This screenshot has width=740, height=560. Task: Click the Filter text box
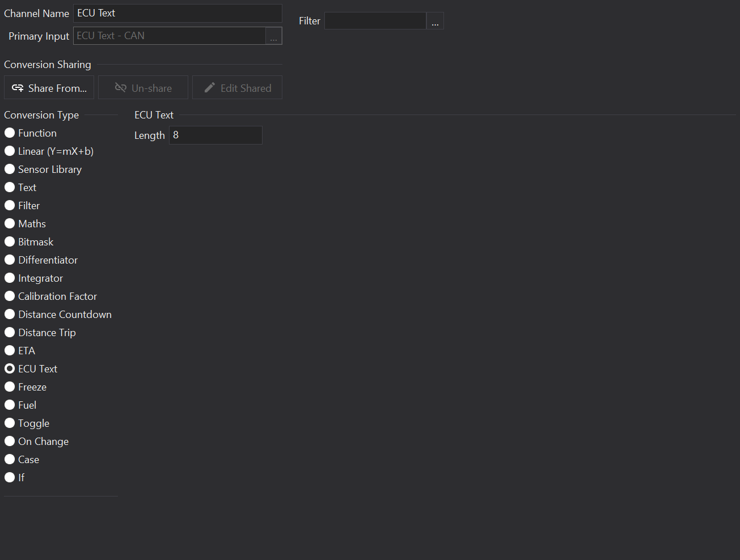click(375, 22)
